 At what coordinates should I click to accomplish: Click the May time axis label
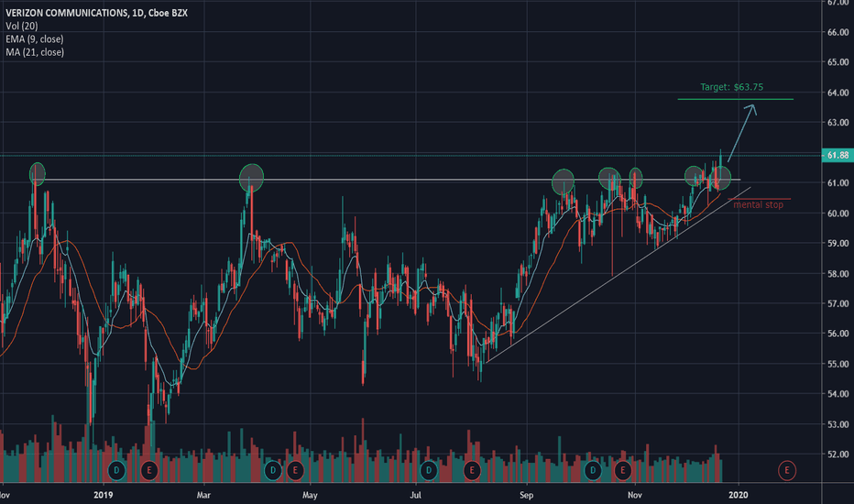click(310, 495)
